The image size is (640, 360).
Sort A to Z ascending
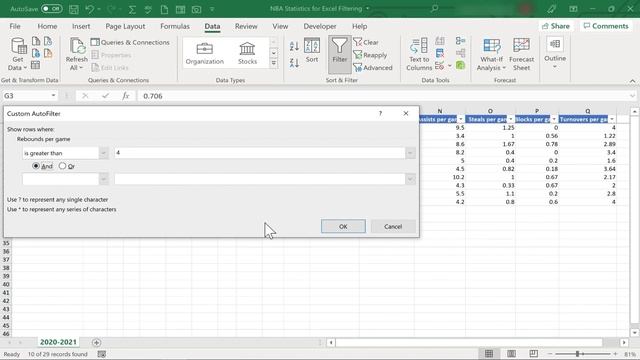[294, 46]
